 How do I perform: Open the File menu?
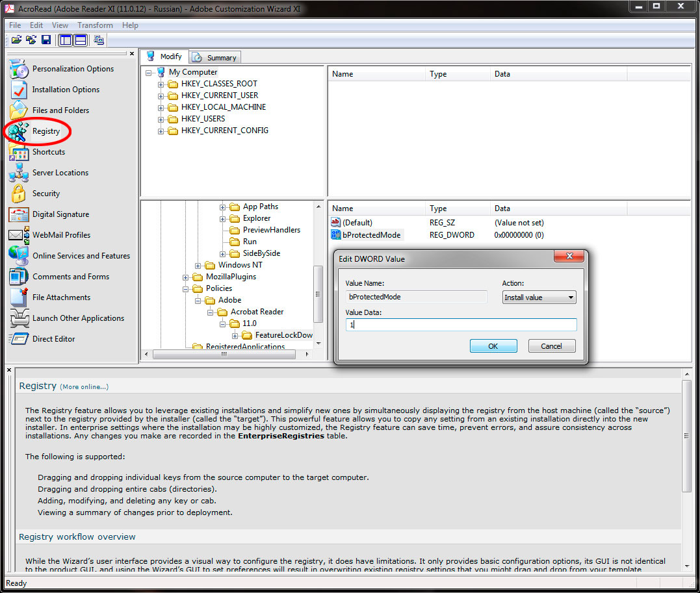pyautogui.click(x=15, y=25)
